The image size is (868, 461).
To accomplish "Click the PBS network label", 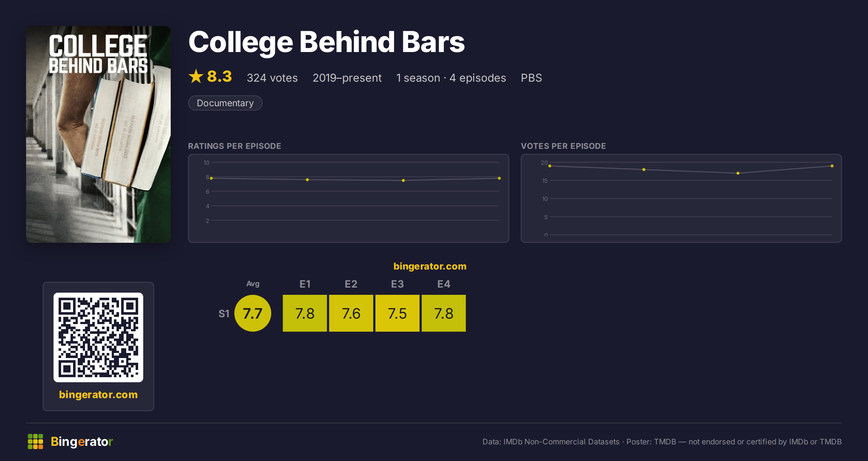I will pos(531,78).
